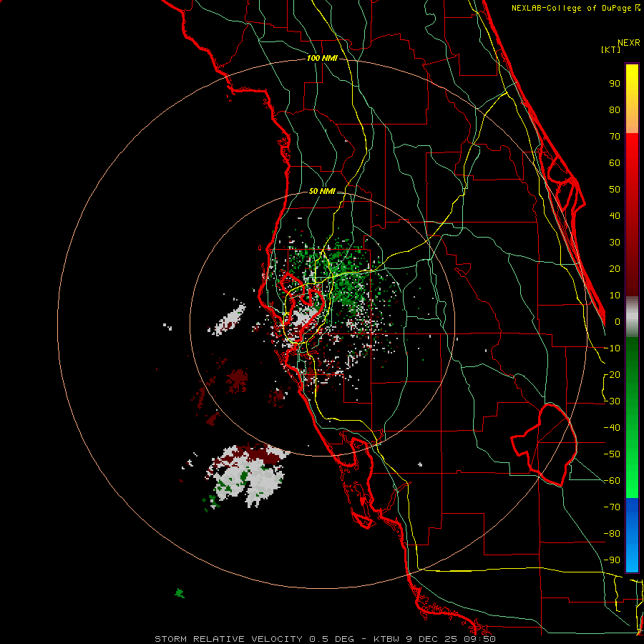Click the KTBW station identifier text
The height and width of the screenshot is (644, 644).
click(386, 639)
